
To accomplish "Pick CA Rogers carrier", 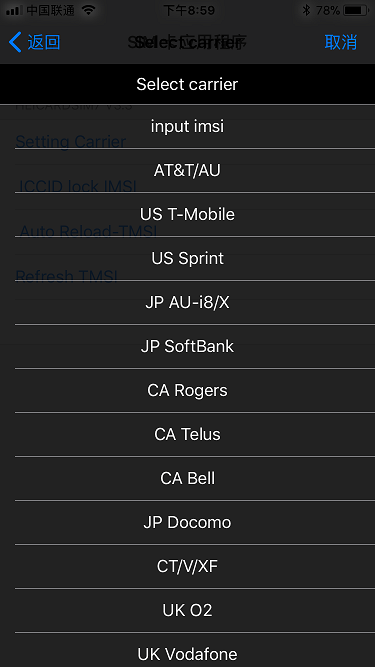I will [188, 391].
